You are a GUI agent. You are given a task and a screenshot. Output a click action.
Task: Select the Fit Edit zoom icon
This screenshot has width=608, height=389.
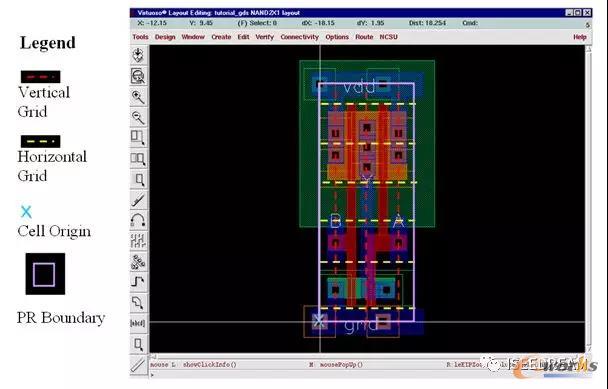[138, 76]
